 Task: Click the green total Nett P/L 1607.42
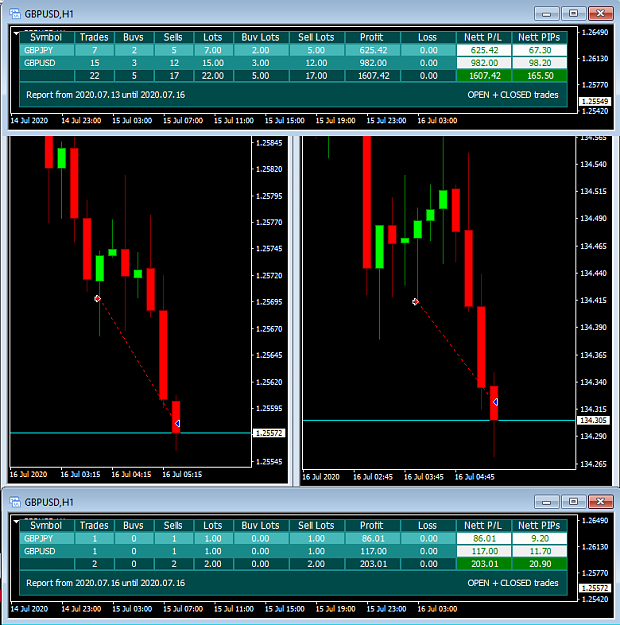[x=484, y=76]
